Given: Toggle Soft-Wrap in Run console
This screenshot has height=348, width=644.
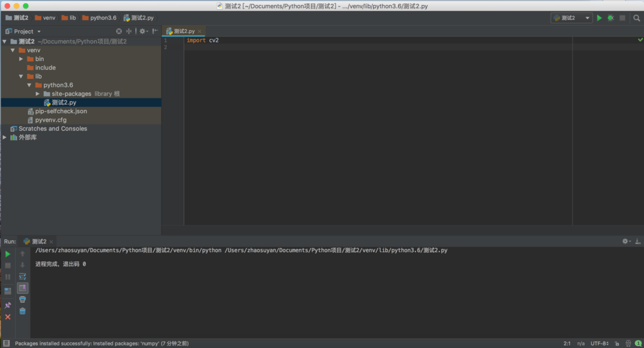Looking at the screenshot, I should pyautogui.click(x=23, y=277).
